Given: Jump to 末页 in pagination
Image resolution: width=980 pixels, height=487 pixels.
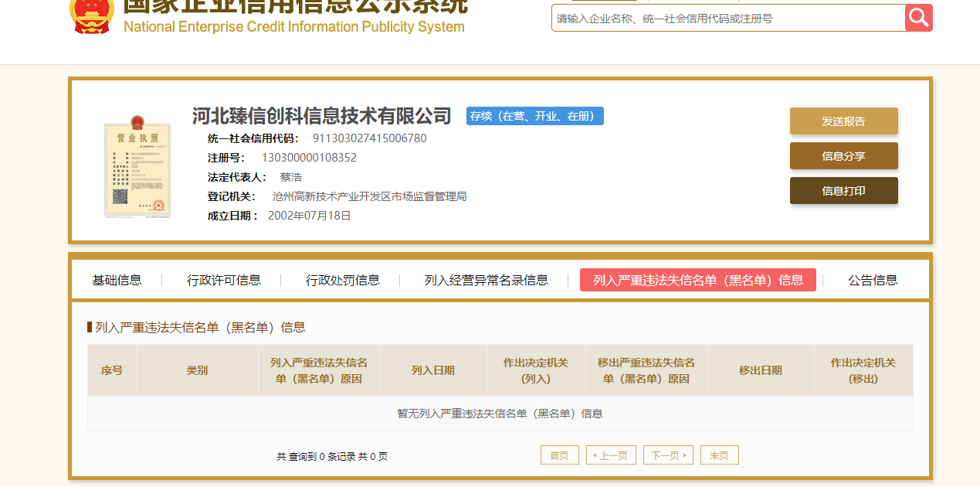Looking at the screenshot, I should tap(720, 455).
